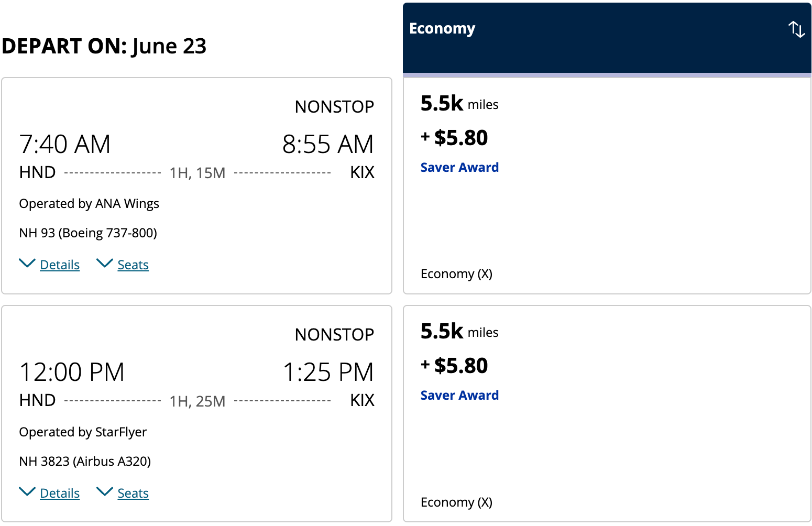Screen dimensions: 812x526
Task: Click Saver Award for the 12:00 PM flight
Action: [x=459, y=396]
